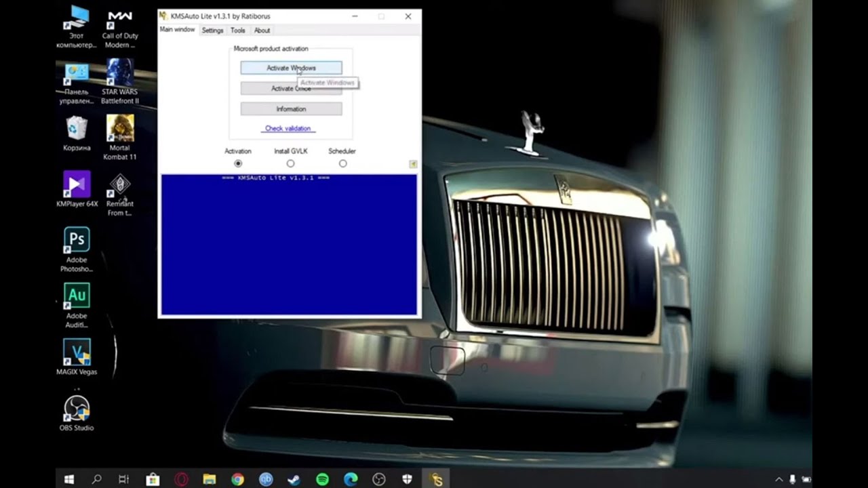Select the KMSAuto taskbar icon
This screenshot has height=488, width=868.
(436, 479)
